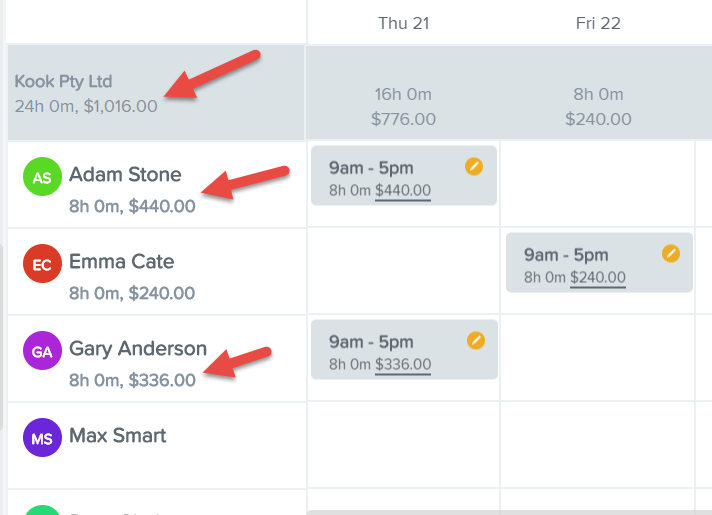
Task: Select Max Smart's MS avatar
Action: (42, 438)
